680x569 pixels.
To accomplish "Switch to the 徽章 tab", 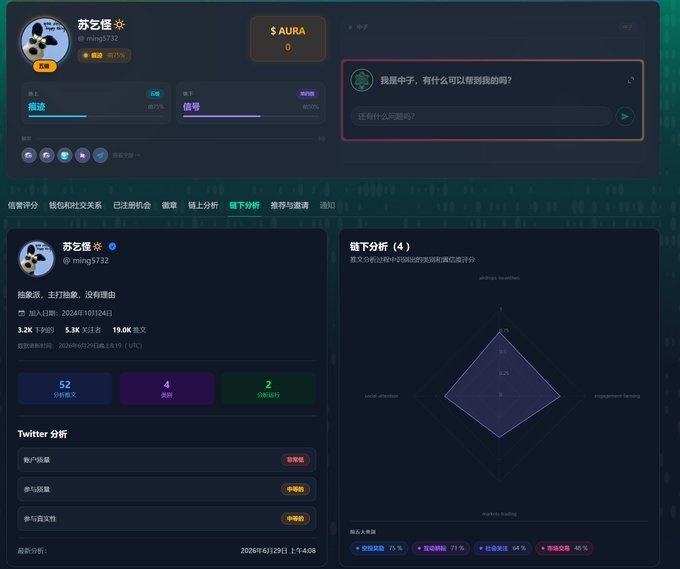I will coord(170,205).
